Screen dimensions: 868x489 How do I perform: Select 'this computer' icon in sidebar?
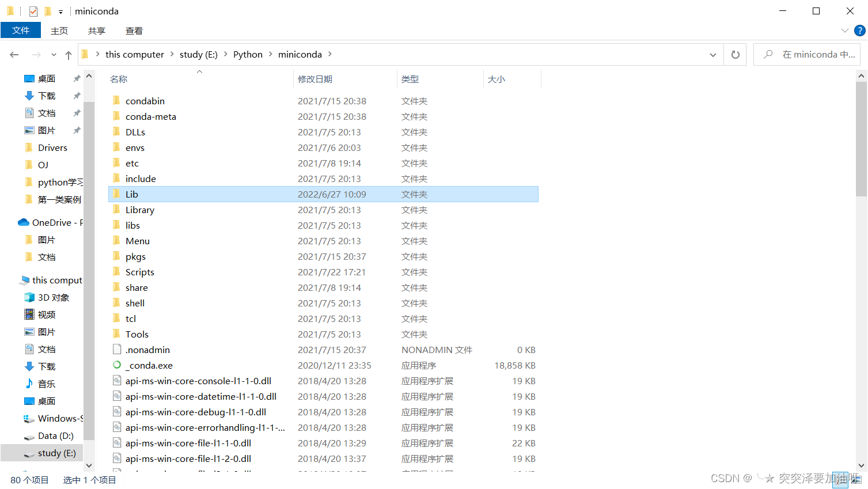tap(25, 280)
